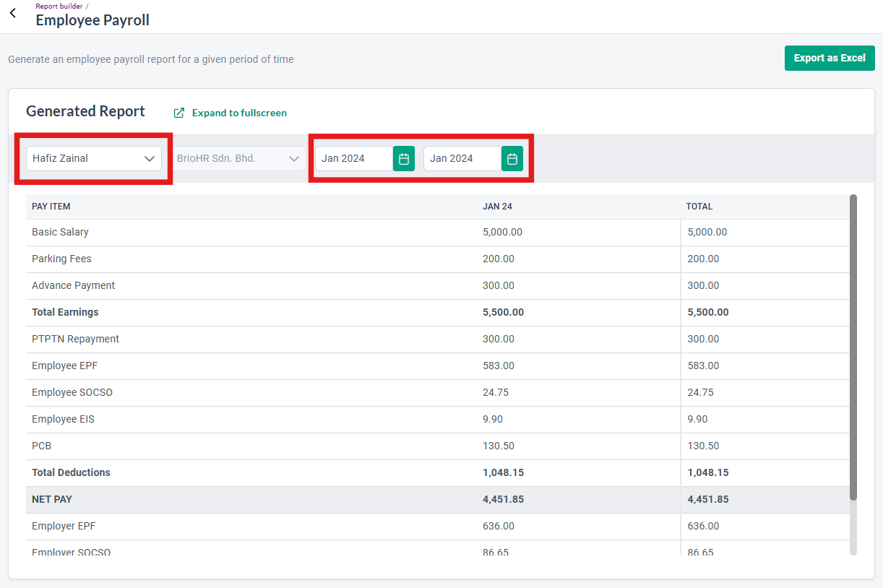The width and height of the screenshot is (883, 588).
Task: Open the company dropdown showing BrioHR Sdn. Bhd.
Action: 231,158
